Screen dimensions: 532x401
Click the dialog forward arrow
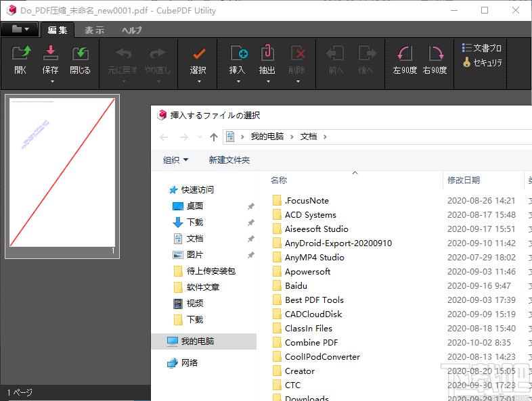184,137
